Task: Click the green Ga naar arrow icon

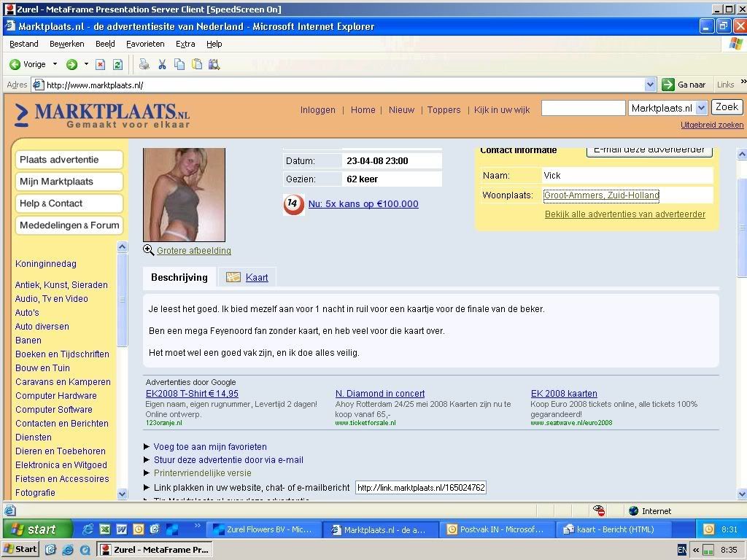Action: click(668, 85)
